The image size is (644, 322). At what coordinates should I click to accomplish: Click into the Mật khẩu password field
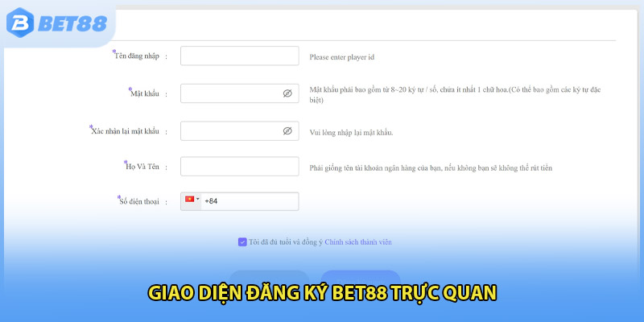pos(239,93)
